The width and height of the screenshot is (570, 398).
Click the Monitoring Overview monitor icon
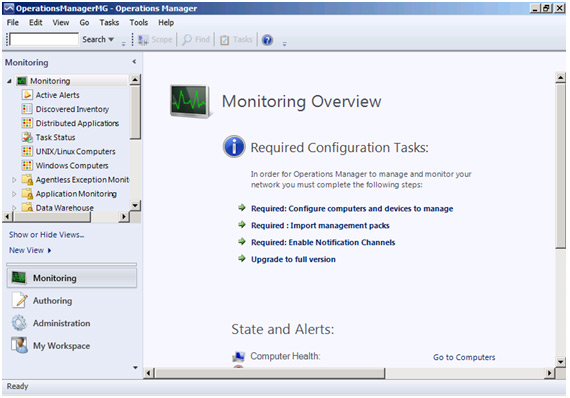(190, 101)
